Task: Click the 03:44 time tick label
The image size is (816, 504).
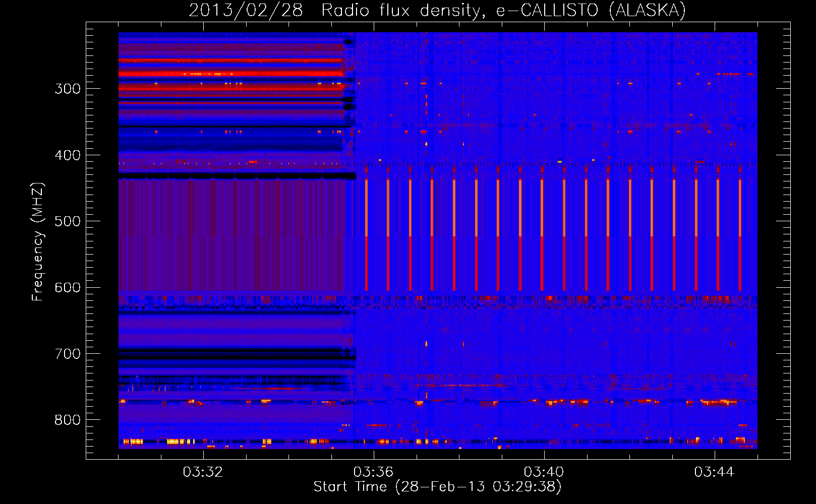Action: 714,472
